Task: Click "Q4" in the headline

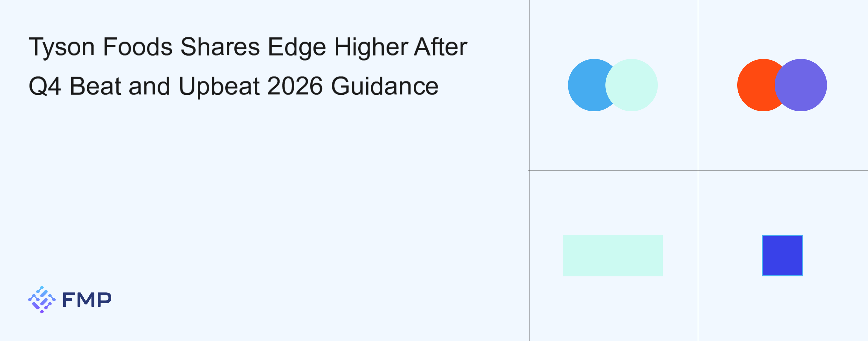Action: click(x=45, y=86)
